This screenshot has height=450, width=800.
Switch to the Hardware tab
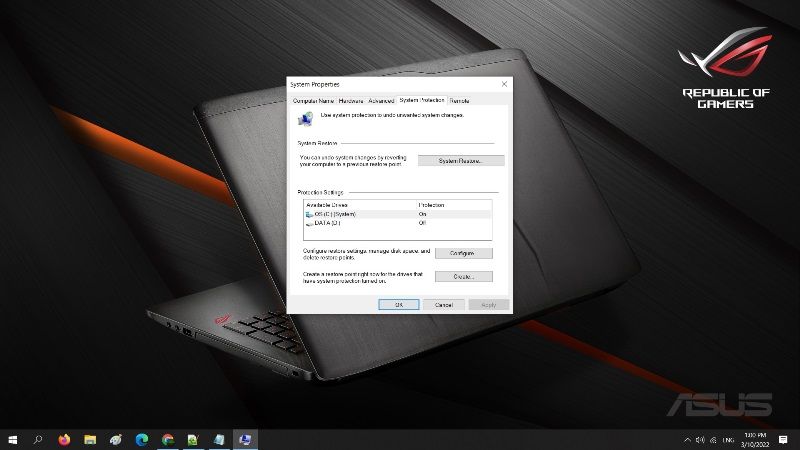(x=351, y=101)
